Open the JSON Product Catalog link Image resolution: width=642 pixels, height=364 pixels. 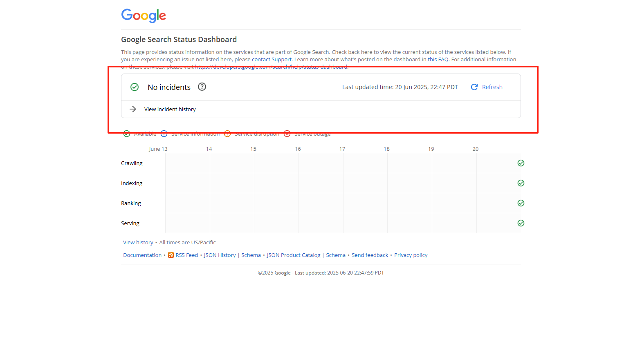[294, 255]
